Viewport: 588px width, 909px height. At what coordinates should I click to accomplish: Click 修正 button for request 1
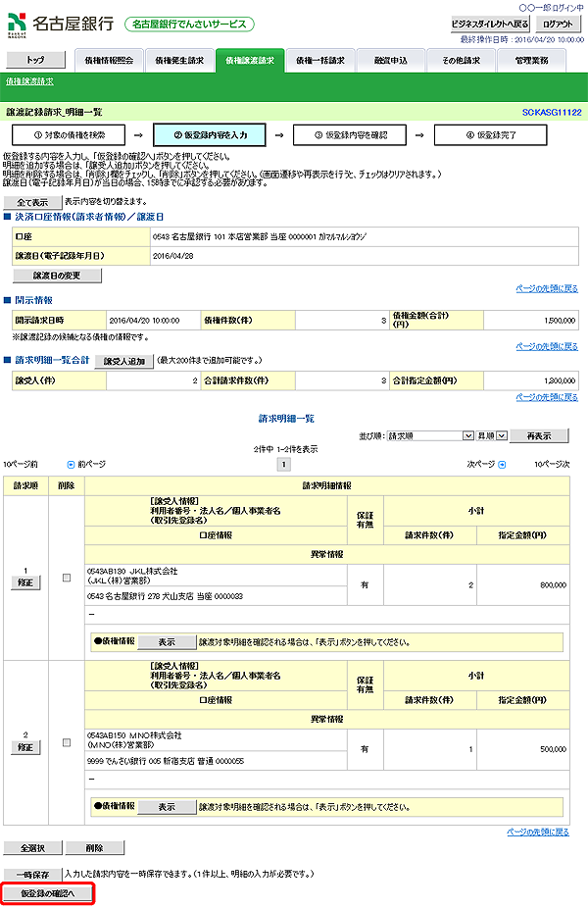[25, 582]
